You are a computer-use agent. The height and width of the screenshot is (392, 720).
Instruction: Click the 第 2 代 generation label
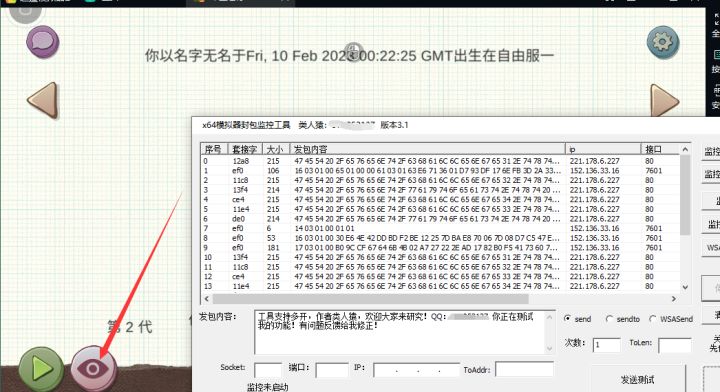pyautogui.click(x=130, y=327)
